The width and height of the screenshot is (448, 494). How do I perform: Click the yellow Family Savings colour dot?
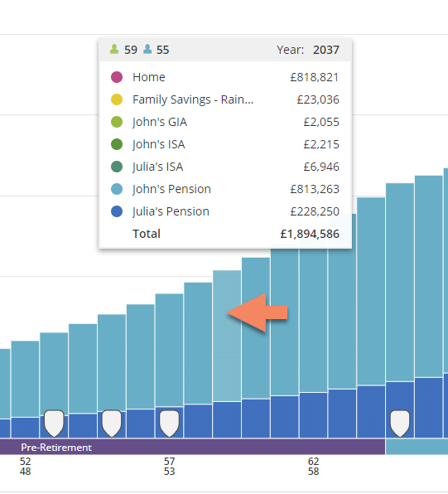pos(117,99)
